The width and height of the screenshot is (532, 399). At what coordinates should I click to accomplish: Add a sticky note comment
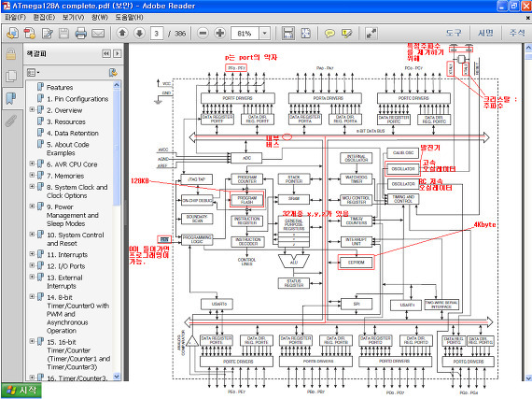[x=329, y=33]
